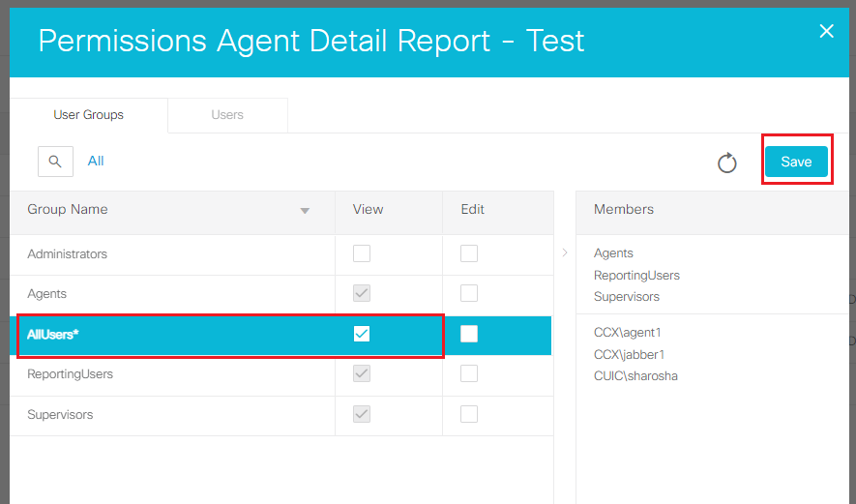This screenshot has width=856, height=504.
Task: Click member CUIC\sharosha
Action: pyautogui.click(x=636, y=376)
